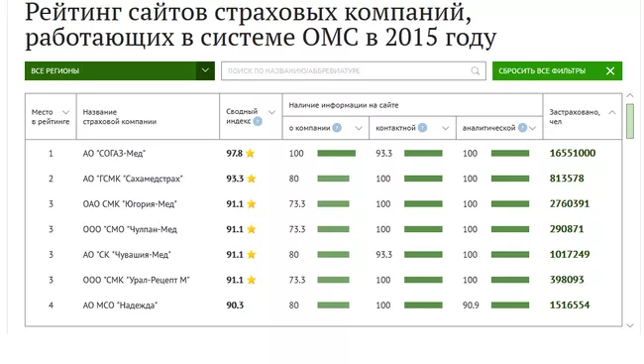Click the 'Название страховой компании' column header

click(120, 117)
